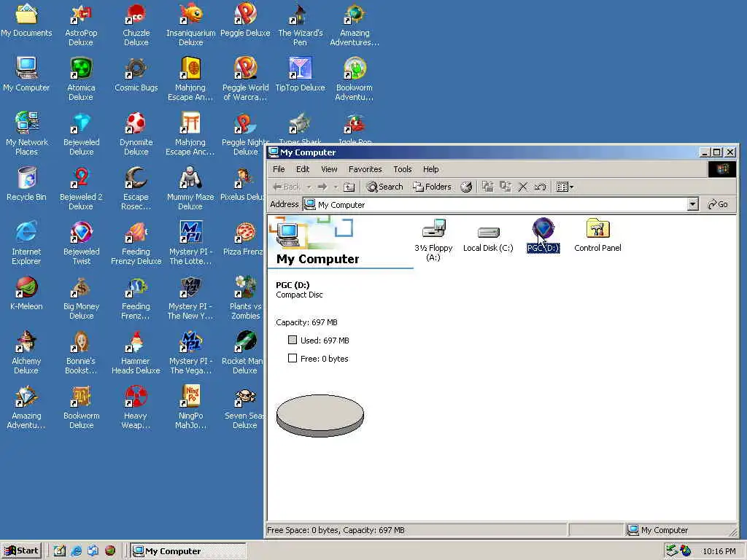The width and height of the screenshot is (747, 560).
Task: Select the Bejeweled Twist shortcut
Action: (82, 243)
